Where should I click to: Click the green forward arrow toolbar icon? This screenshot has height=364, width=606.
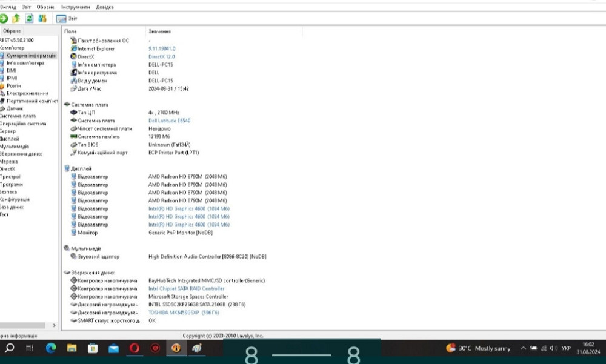coord(4,18)
